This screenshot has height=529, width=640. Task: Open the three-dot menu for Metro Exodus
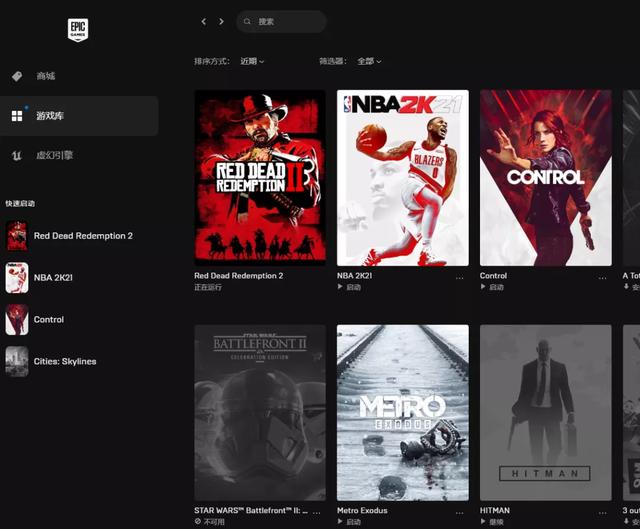coord(460,512)
